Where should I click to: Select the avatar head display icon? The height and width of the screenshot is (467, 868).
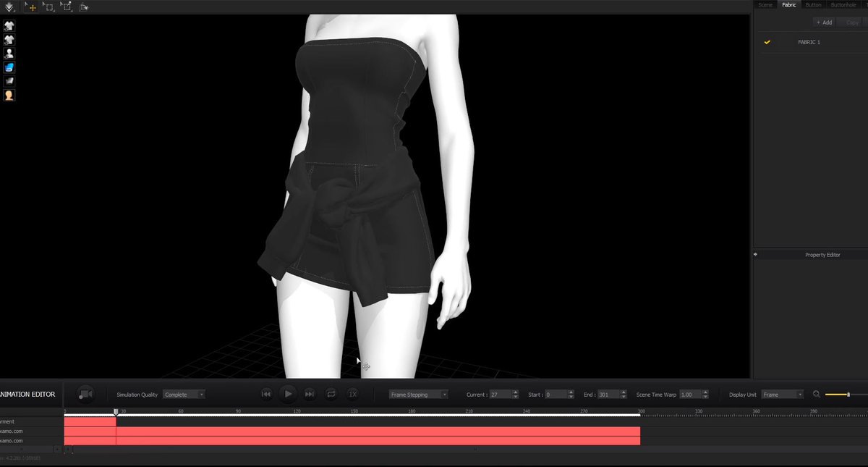coord(9,94)
